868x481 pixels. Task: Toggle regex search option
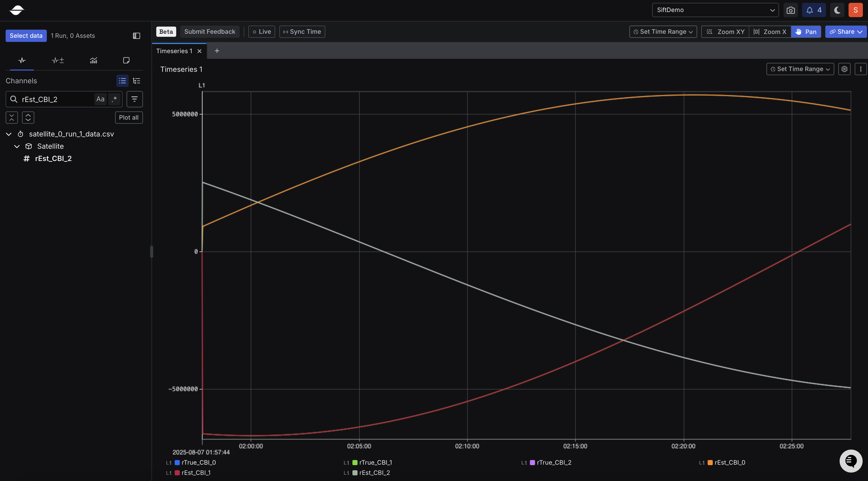[114, 99]
